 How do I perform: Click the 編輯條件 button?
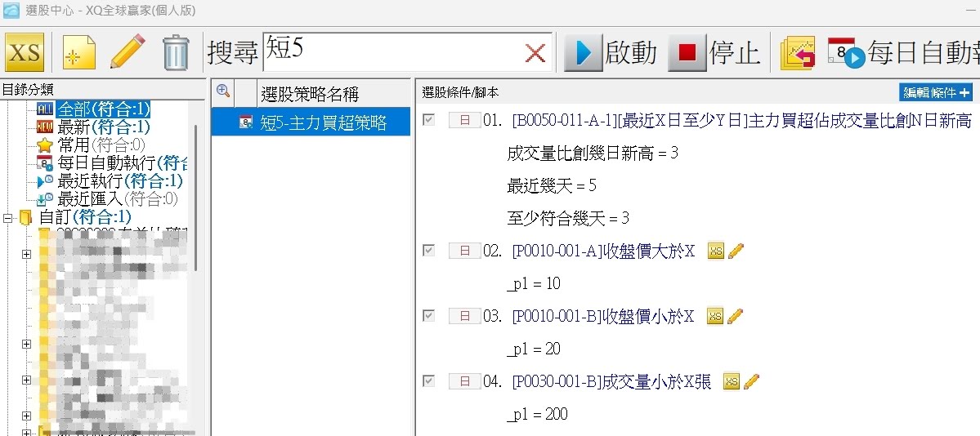click(935, 92)
